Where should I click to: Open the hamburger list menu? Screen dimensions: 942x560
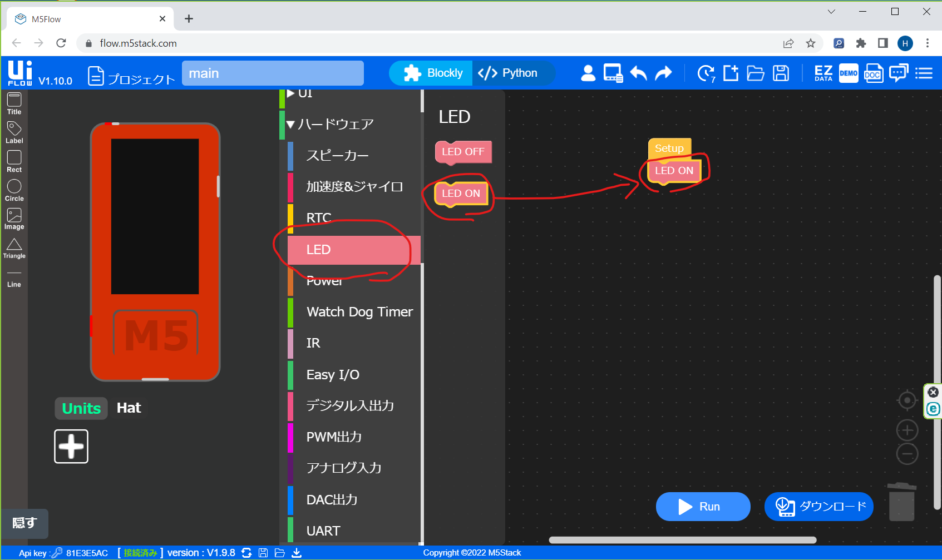pyautogui.click(x=924, y=73)
